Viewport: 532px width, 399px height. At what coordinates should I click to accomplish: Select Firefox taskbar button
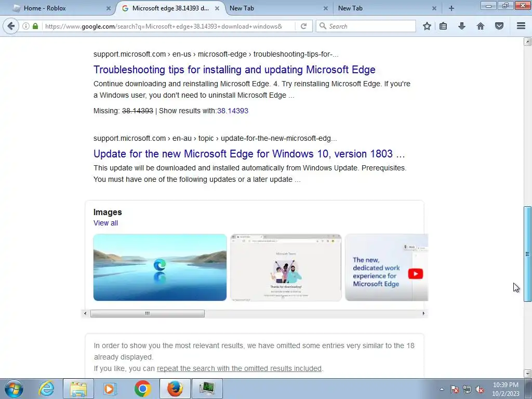tap(175, 389)
